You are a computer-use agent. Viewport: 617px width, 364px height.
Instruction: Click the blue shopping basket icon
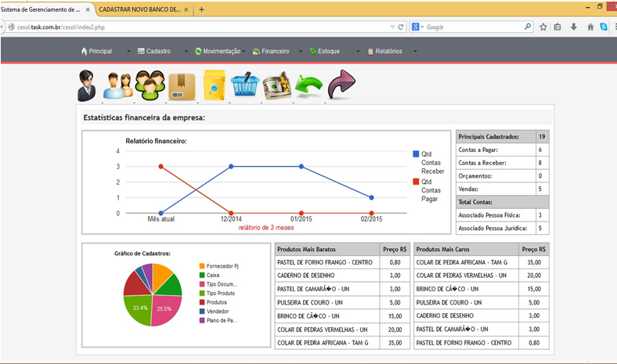[246, 85]
